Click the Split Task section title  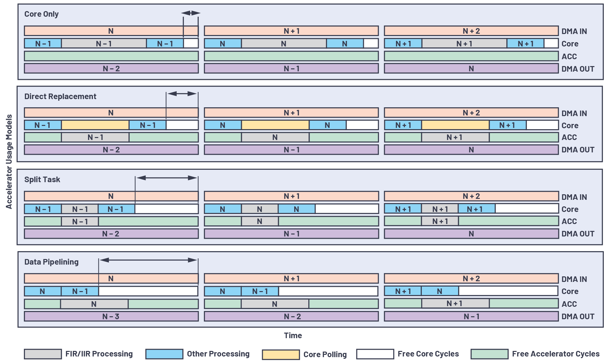point(42,180)
